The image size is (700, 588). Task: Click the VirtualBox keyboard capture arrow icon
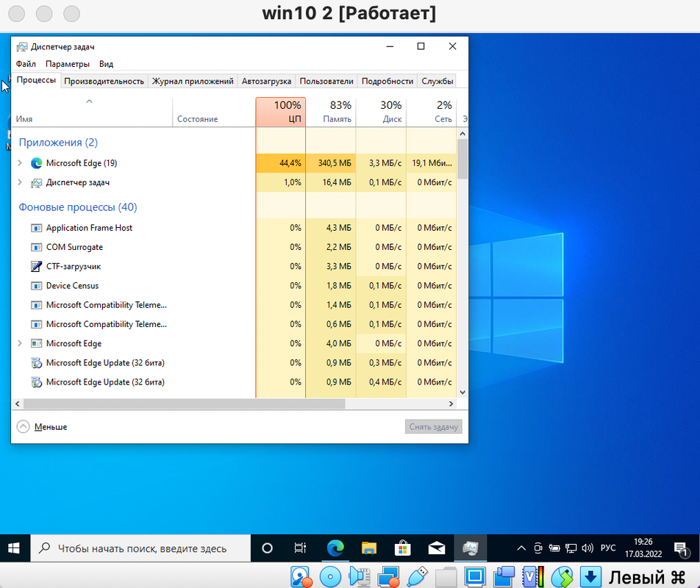(590, 577)
